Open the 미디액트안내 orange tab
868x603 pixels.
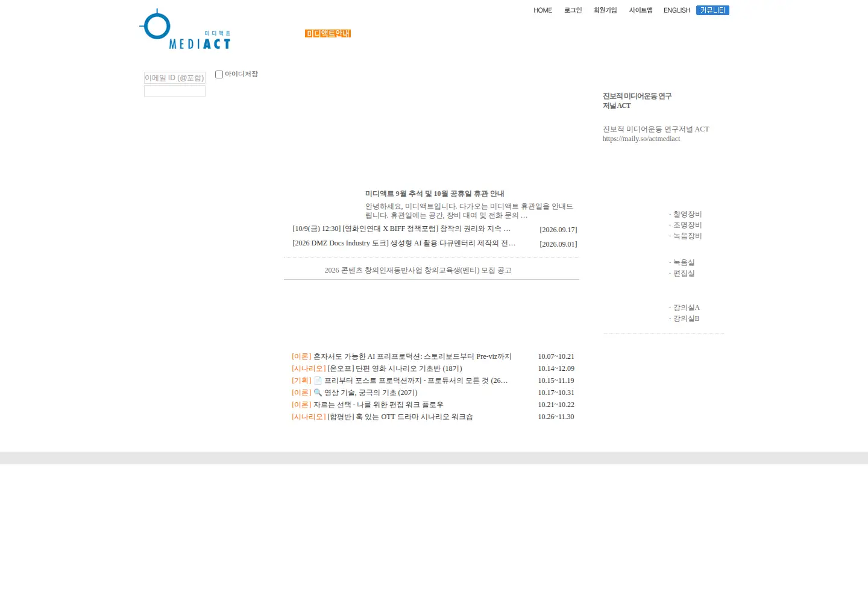point(328,34)
